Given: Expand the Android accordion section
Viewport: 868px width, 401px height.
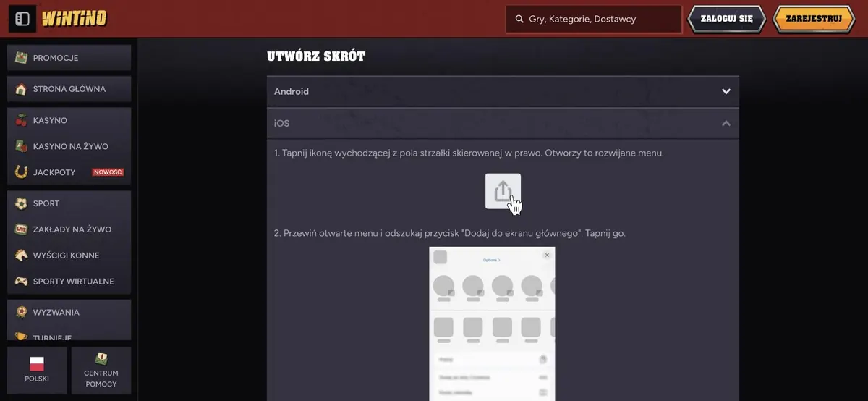Looking at the screenshot, I should pyautogui.click(x=503, y=92).
